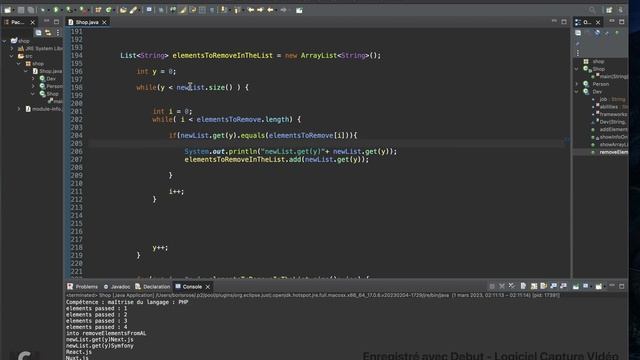Screen dimensions: 640x360
Task: Click console line 'elements passed : 4'
Action: tap(96, 327)
